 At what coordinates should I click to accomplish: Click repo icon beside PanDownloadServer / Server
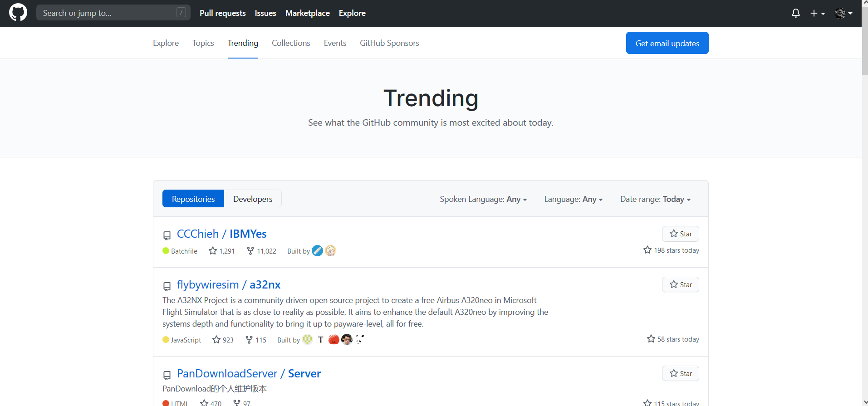(x=167, y=375)
